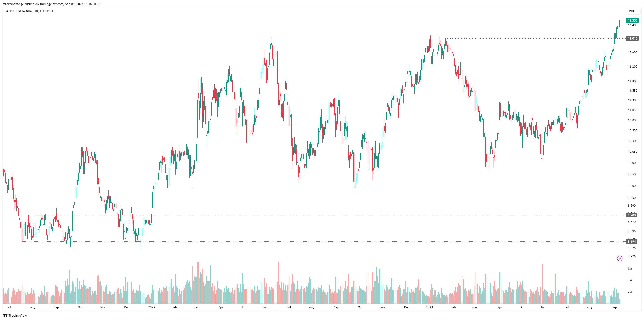This screenshot has width=644, height=320.
Task: Click the 8.194 support level price tag
Action: tap(632, 241)
